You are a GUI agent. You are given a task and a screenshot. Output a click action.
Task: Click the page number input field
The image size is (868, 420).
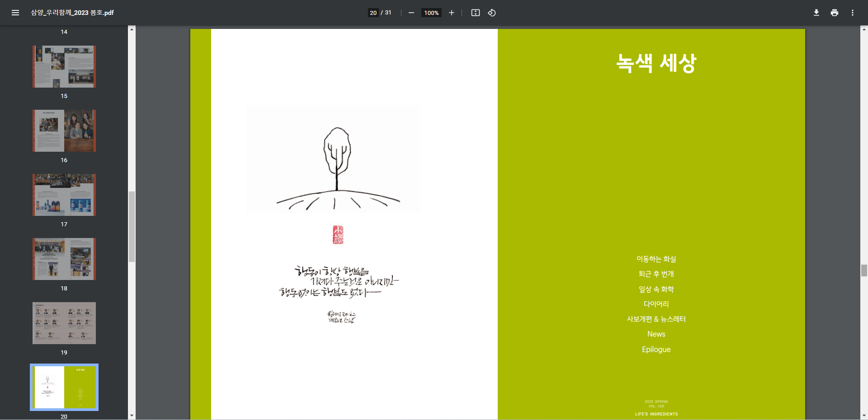[x=373, y=13]
